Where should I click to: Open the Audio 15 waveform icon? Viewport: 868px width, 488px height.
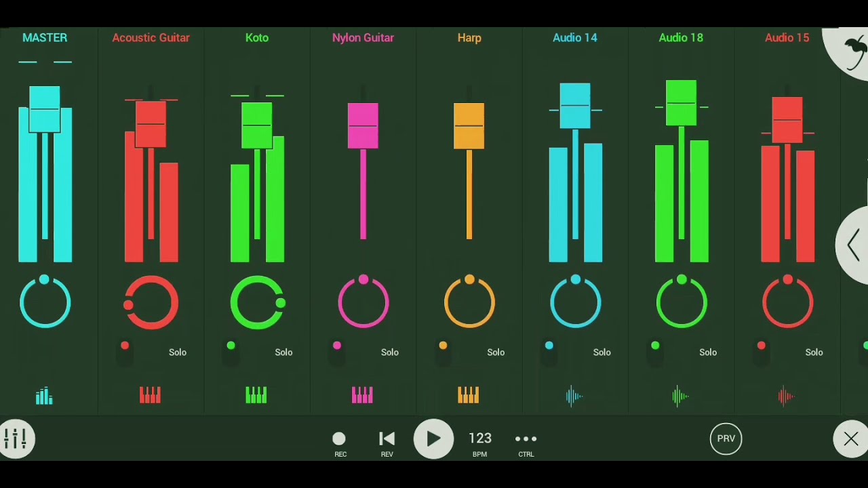click(x=786, y=396)
